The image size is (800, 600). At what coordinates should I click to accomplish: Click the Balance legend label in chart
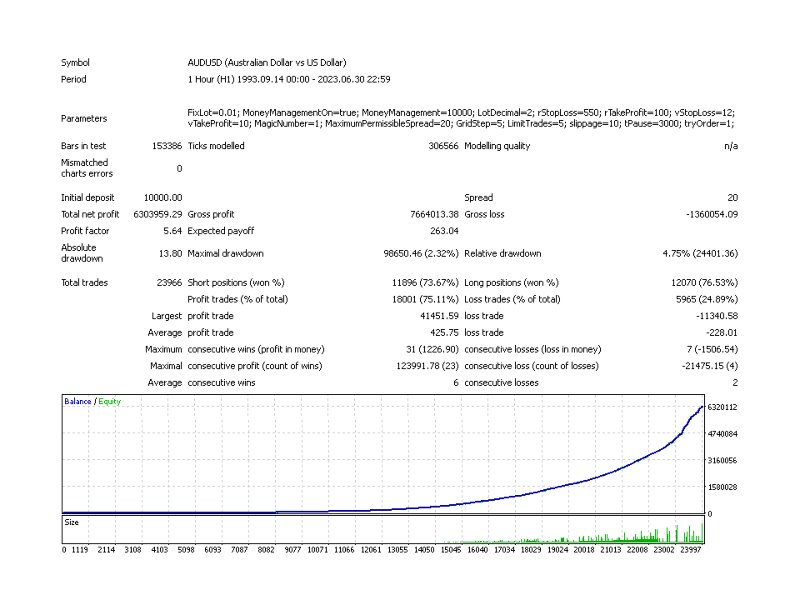pos(78,402)
